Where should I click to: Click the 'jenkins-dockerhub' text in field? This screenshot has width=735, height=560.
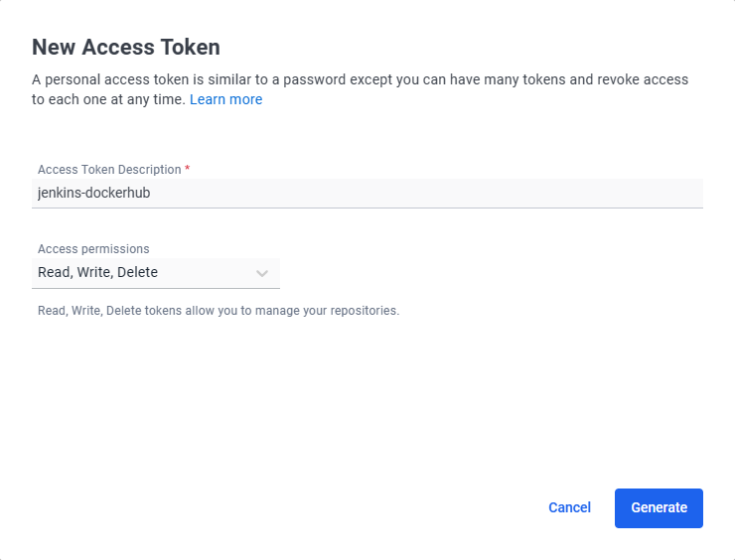point(93,193)
